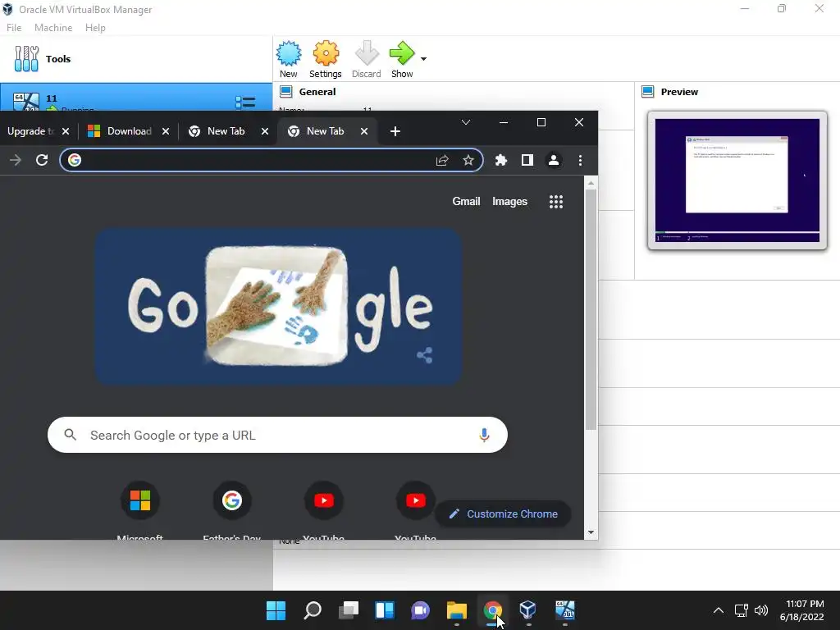The height and width of the screenshot is (630, 840).
Task: Open the Windows Start menu
Action: point(276,610)
